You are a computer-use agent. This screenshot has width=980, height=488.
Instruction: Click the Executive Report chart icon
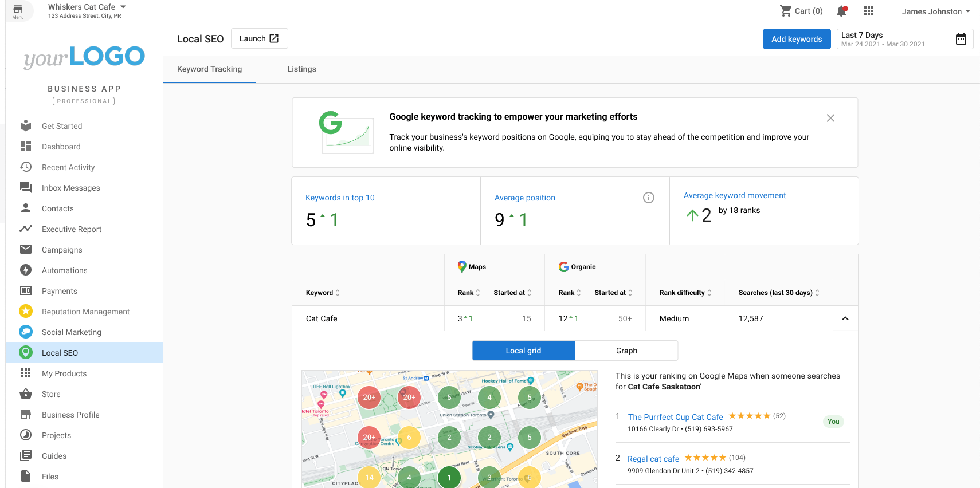pos(26,229)
